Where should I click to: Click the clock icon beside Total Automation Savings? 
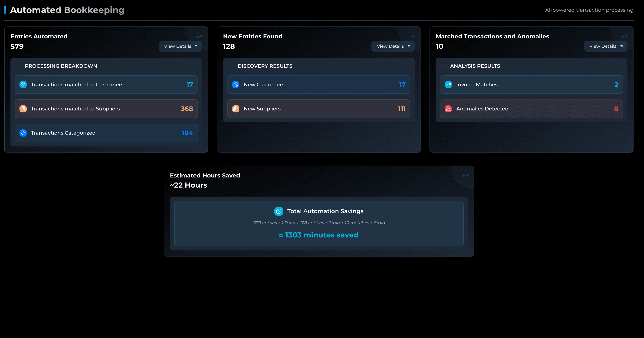279,211
